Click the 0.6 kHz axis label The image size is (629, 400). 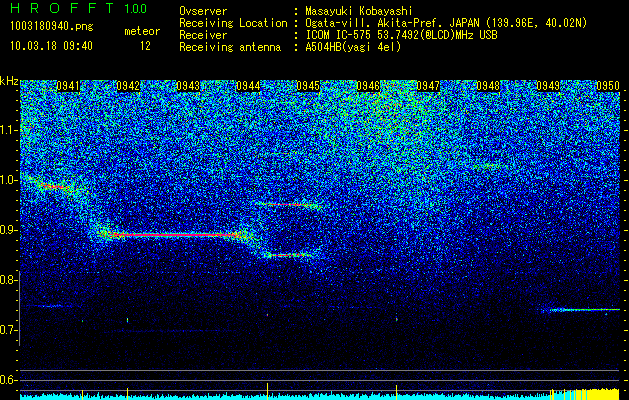point(9,380)
